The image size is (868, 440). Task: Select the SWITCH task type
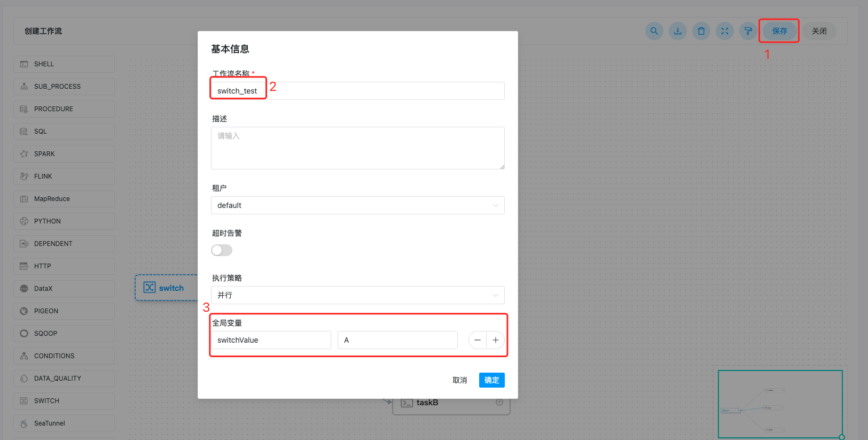pos(64,401)
